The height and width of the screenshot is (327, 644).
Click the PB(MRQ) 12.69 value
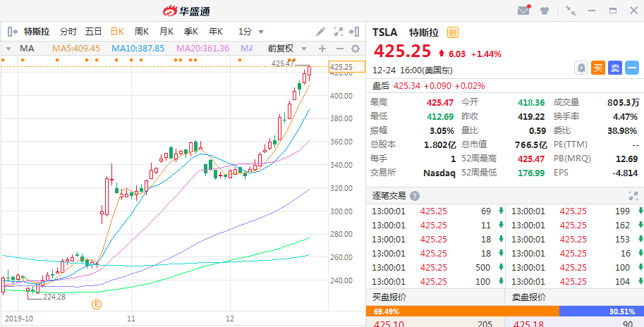pyautogui.click(x=627, y=159)
